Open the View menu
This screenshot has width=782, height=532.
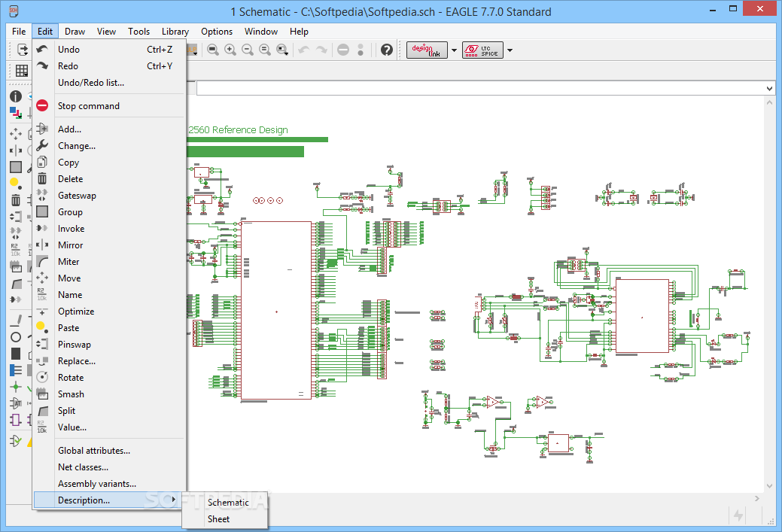tap(106, 32)
